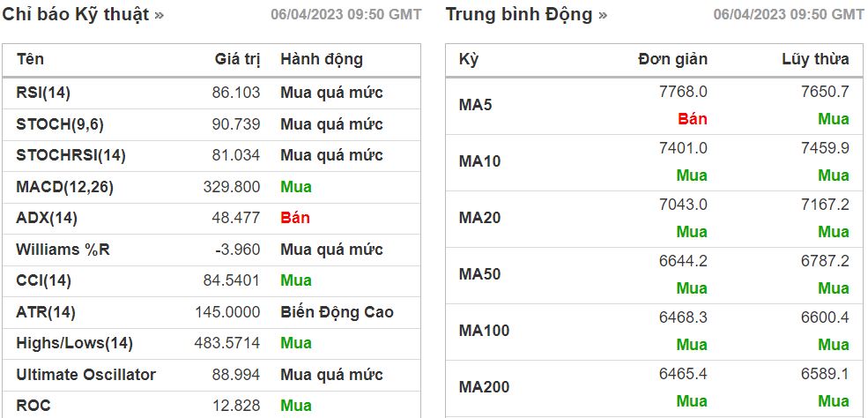The width and height of the screenshot is (868, 418).
Task: Click the ADX value 48.477
Action: [236, 218]
